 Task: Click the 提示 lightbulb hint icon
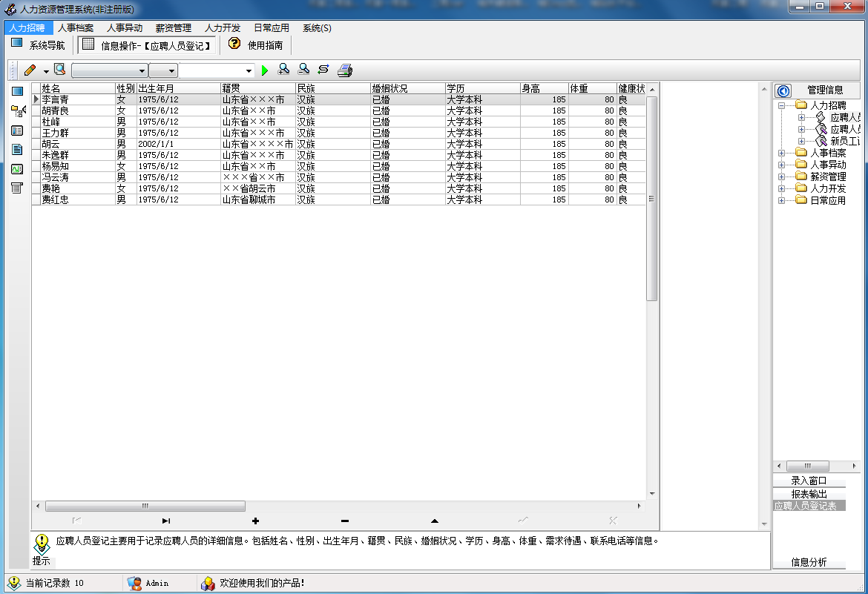click(42, 544)
